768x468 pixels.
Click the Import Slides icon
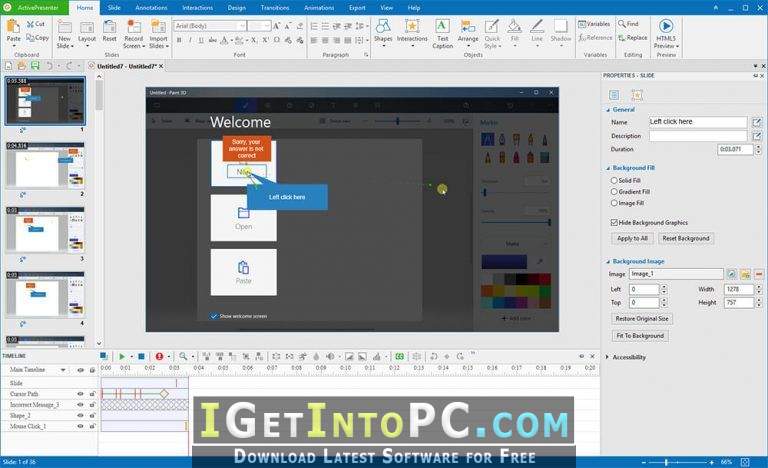pos(158,27)
